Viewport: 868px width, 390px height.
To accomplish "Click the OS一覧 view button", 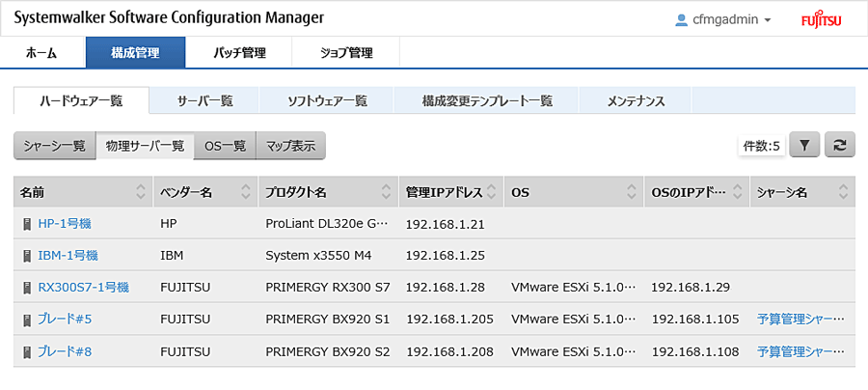I will pos(225,147).
